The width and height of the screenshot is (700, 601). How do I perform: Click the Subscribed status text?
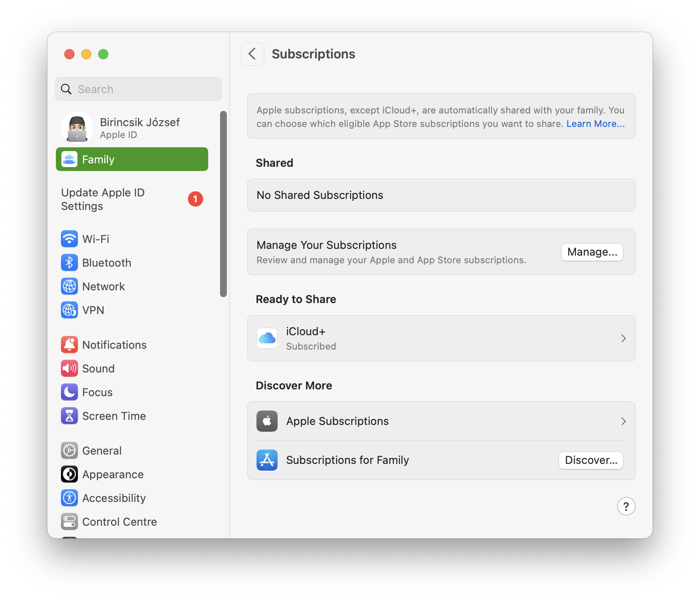(311, 346)
